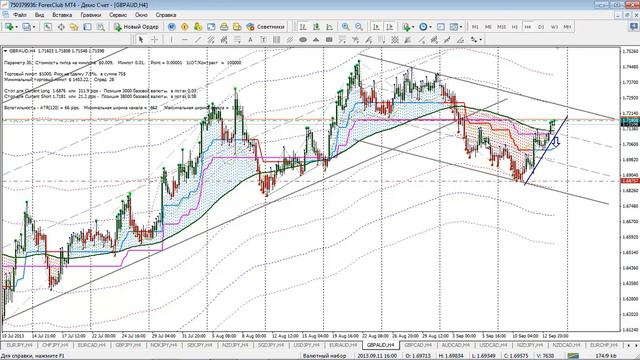Viewport: 640px width, 360px height.
Task: Click the Новый Ордер button
Action: coord(136,27)
